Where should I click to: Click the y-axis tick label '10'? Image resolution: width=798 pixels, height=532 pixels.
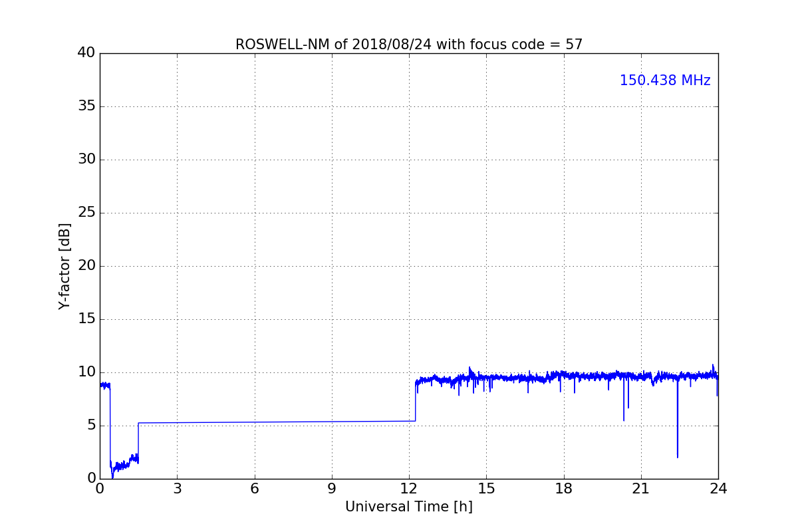pos(86,372)
